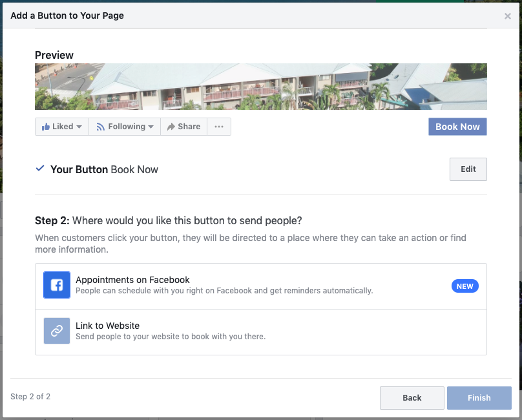
Task: Click the 'Add a Button to Your Page' title
Action: coord(67,16)
